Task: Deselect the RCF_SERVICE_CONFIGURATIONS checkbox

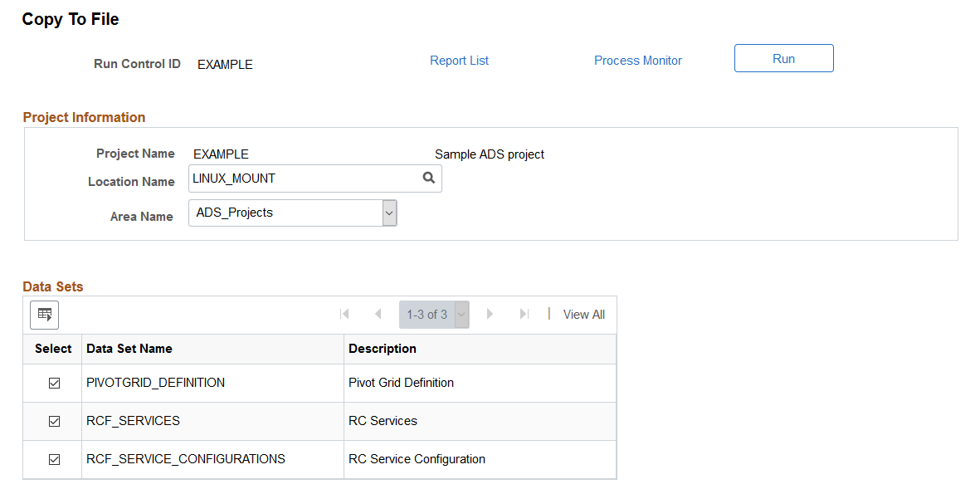Action: [55, 460]
